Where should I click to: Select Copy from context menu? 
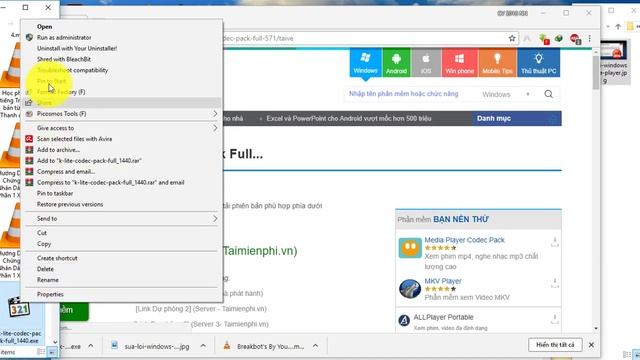click(x=44, y=244)
